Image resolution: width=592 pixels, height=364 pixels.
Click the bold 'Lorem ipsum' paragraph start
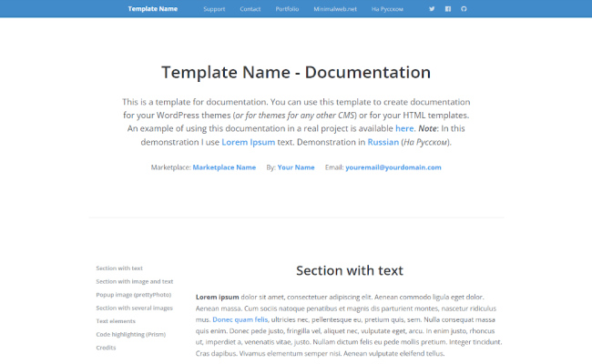[x=217, y=297]
